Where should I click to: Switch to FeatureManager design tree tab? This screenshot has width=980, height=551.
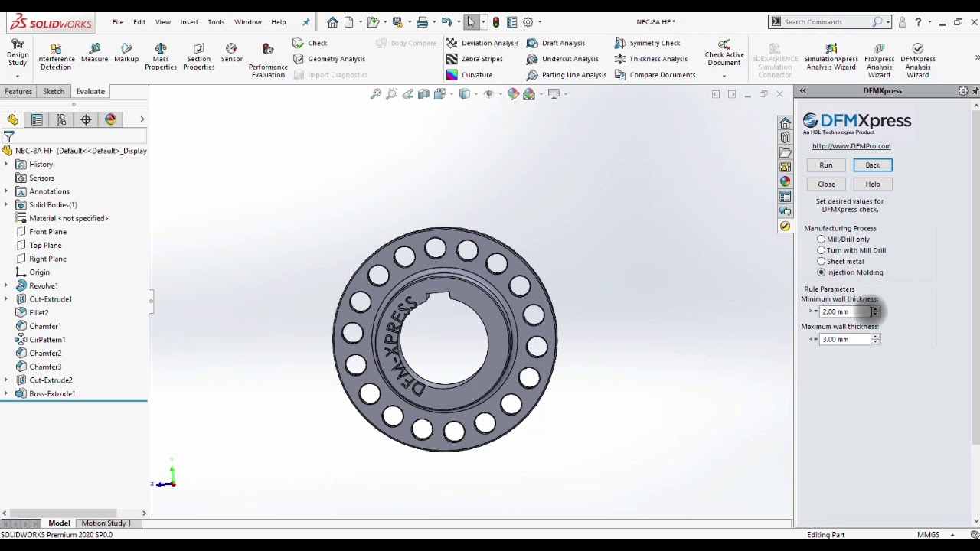(x=12, y=119)
